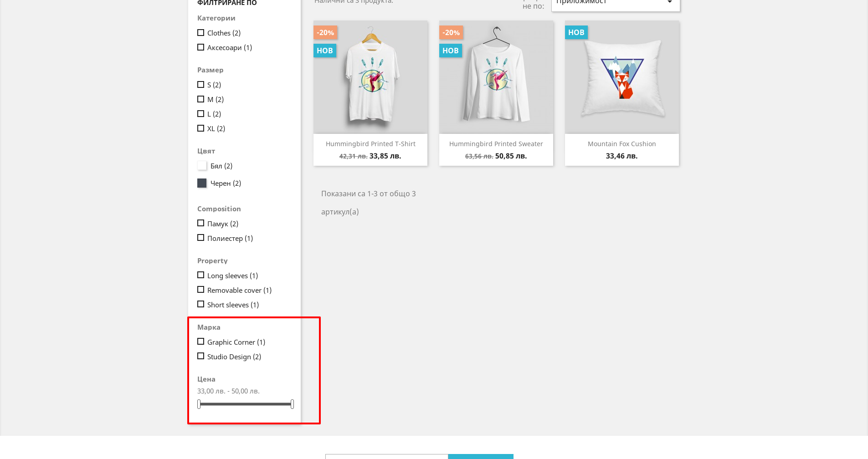Select the Бял color swatch
The height and width of the screenshot is (459, 868).
pyautogui.click(x=202, y=166)
